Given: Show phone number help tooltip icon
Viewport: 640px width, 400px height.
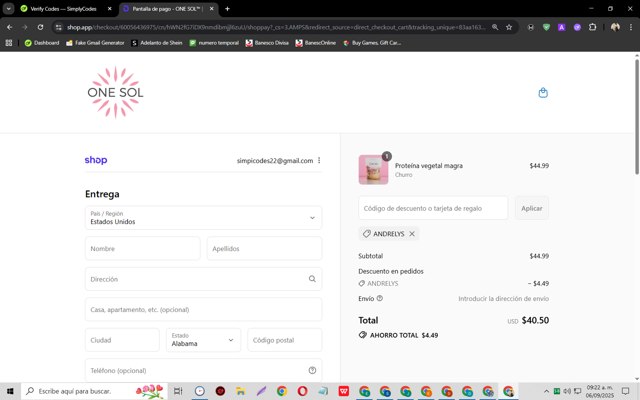Looking at the screenshot, I should click(x=312, y=370).
